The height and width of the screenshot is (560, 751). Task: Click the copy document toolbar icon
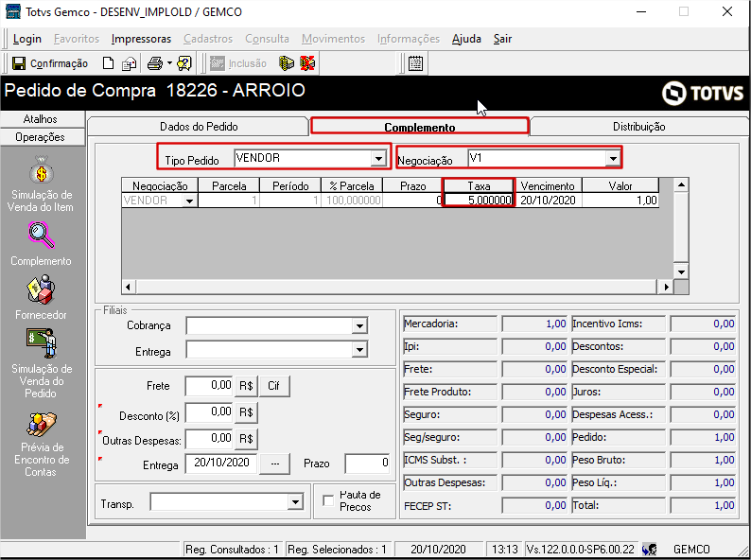(130, 63)
